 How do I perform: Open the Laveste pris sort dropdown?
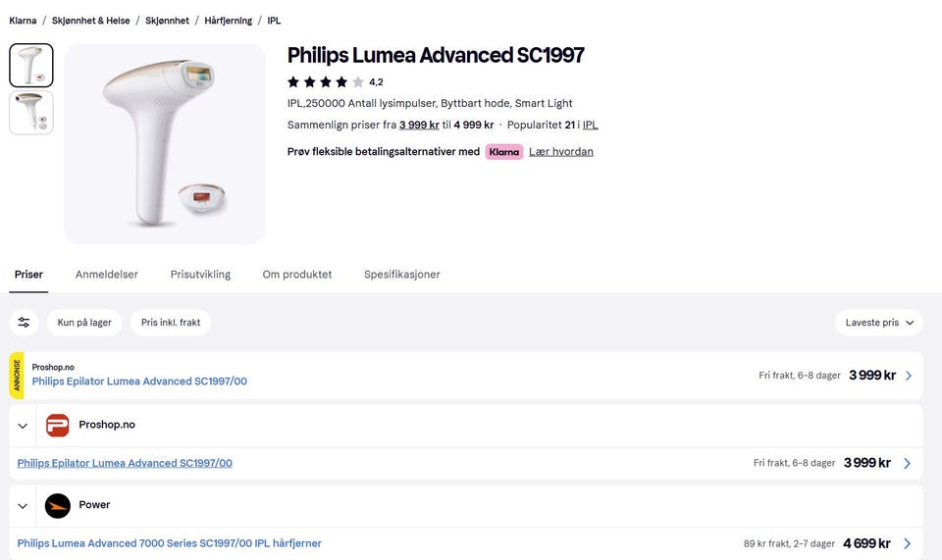879,323
